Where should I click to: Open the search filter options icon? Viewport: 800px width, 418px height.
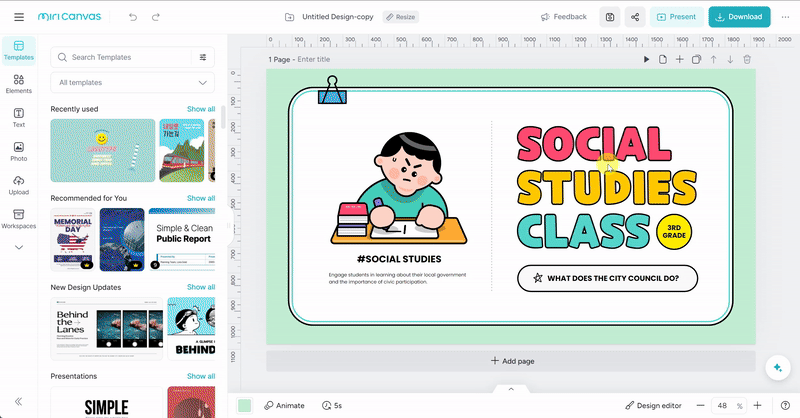203,58
